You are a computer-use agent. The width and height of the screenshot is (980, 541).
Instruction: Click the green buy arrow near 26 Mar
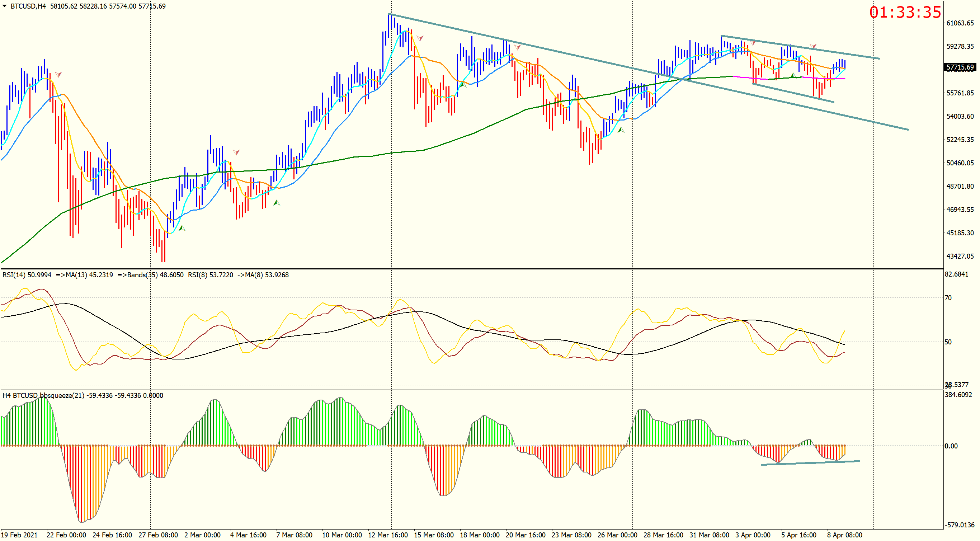pos(621,130)
